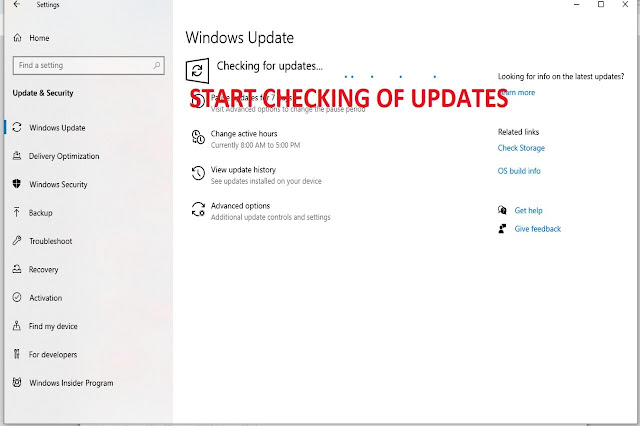
Task: Click Learn more about latest updates
Action: click(x=518, y=92)
